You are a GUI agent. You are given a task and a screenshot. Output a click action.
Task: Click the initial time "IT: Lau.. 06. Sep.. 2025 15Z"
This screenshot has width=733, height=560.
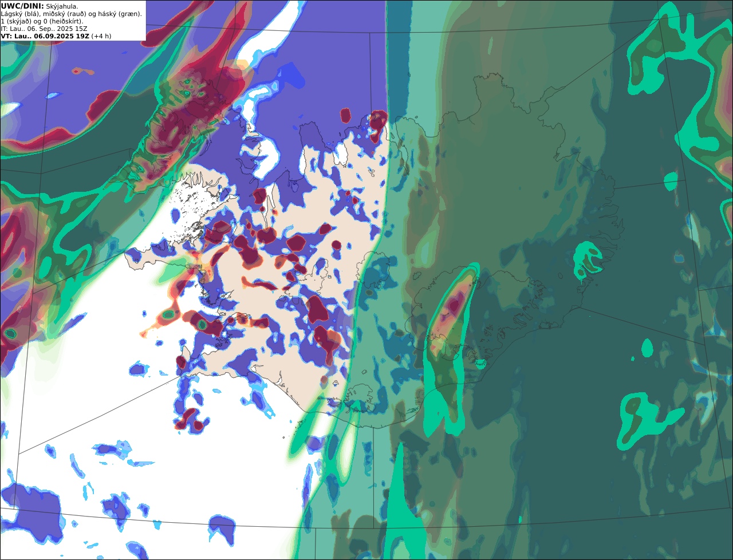[x=44, y=29]
